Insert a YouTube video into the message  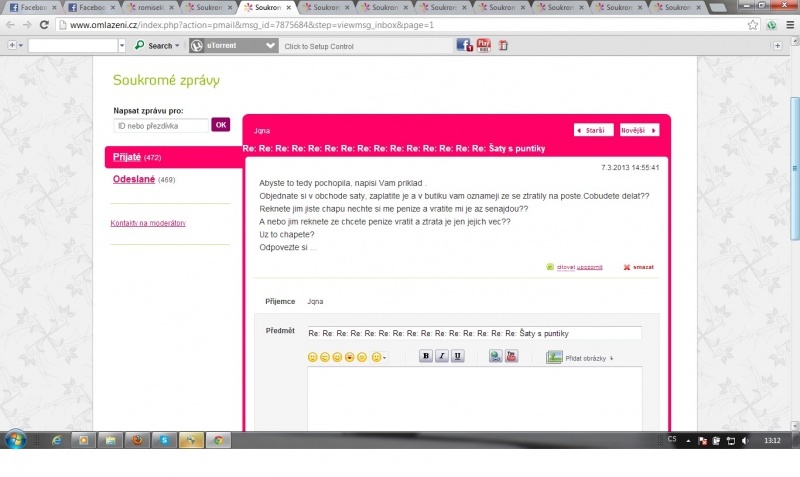click(x=511, y=356)
